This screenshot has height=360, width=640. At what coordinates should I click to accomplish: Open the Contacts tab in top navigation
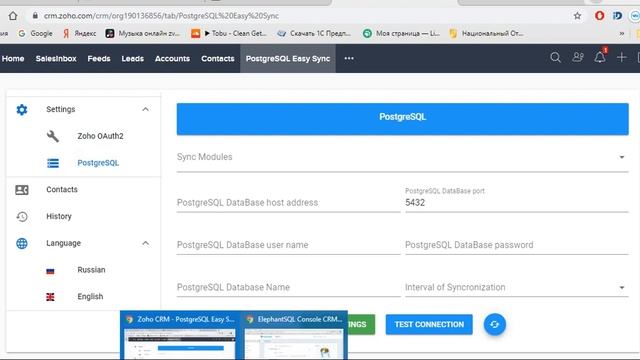pyautogui.click(x=218, y=58)
